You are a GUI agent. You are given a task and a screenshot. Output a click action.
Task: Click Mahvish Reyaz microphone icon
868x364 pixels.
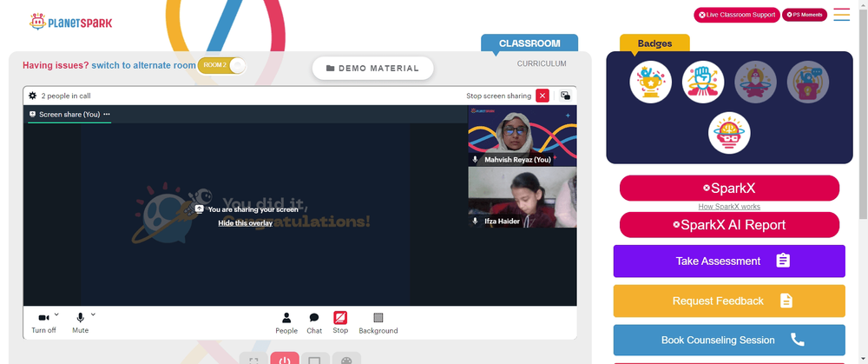475,160
